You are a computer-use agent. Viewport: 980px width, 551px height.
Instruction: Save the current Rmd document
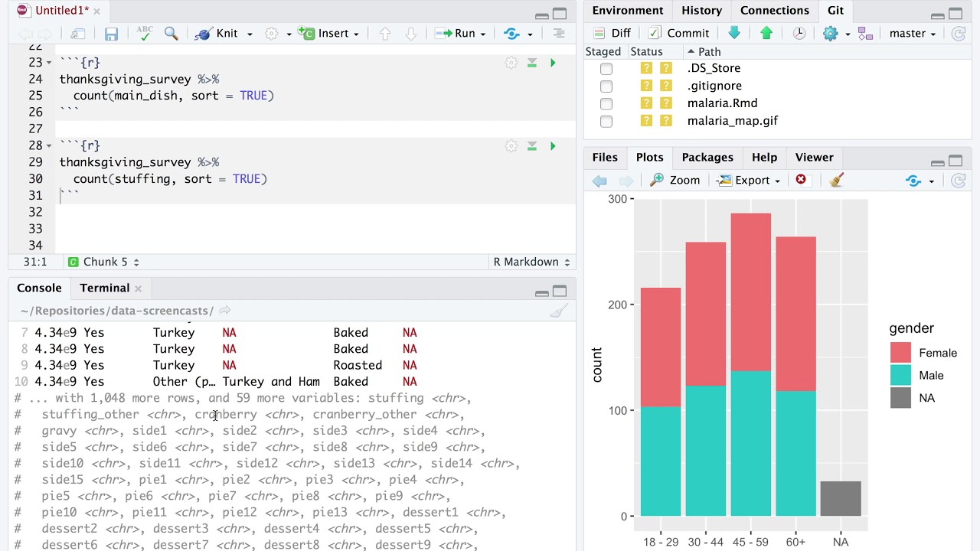click(x=111, y=34)
